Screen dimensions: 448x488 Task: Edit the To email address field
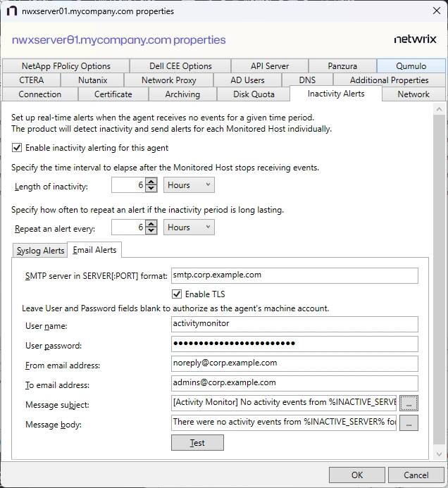click(294, 383)
